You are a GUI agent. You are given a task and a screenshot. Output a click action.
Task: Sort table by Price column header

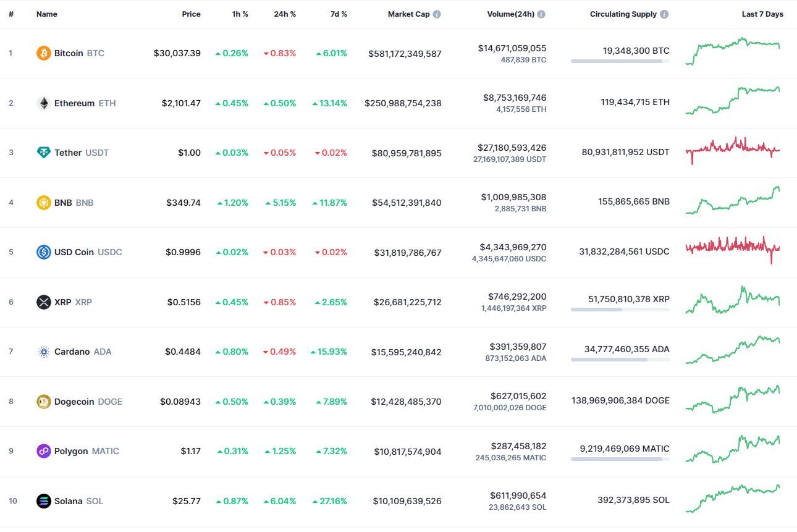[x=191, y=14]
